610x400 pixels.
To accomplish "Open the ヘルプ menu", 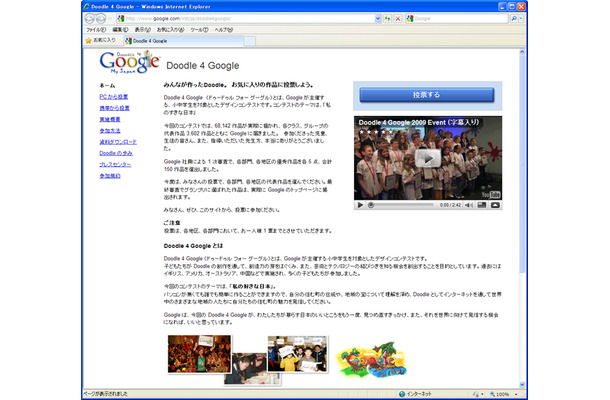I will click(x=224, y=30).
